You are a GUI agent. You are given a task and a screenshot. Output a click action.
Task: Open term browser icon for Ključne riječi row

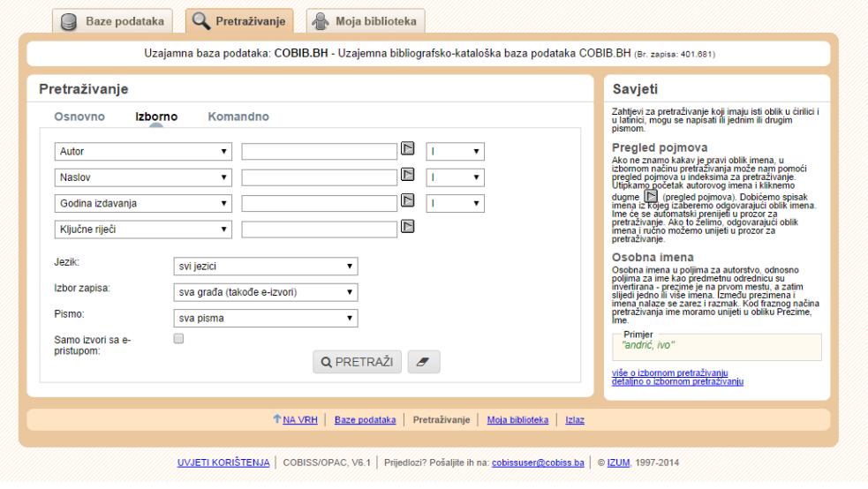[x=407, y=226]
